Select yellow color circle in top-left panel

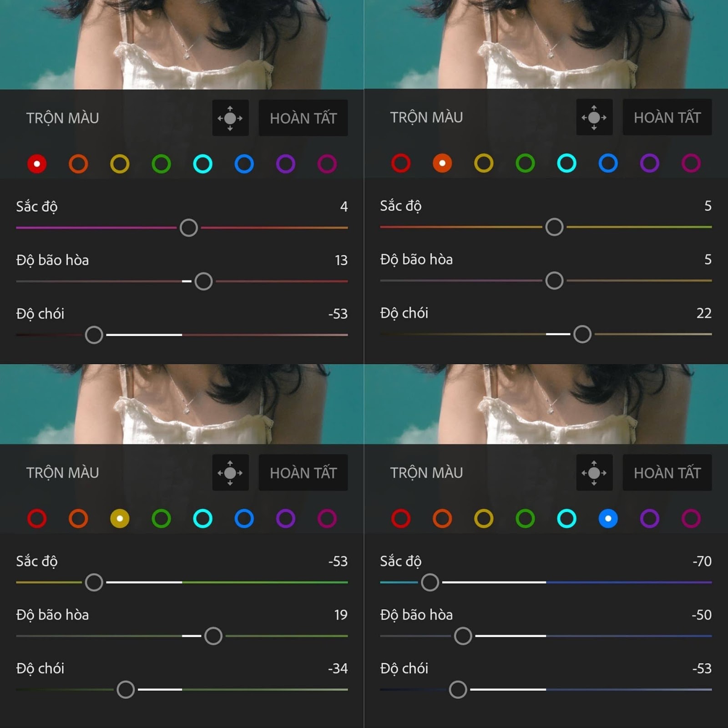pos(120,164)
